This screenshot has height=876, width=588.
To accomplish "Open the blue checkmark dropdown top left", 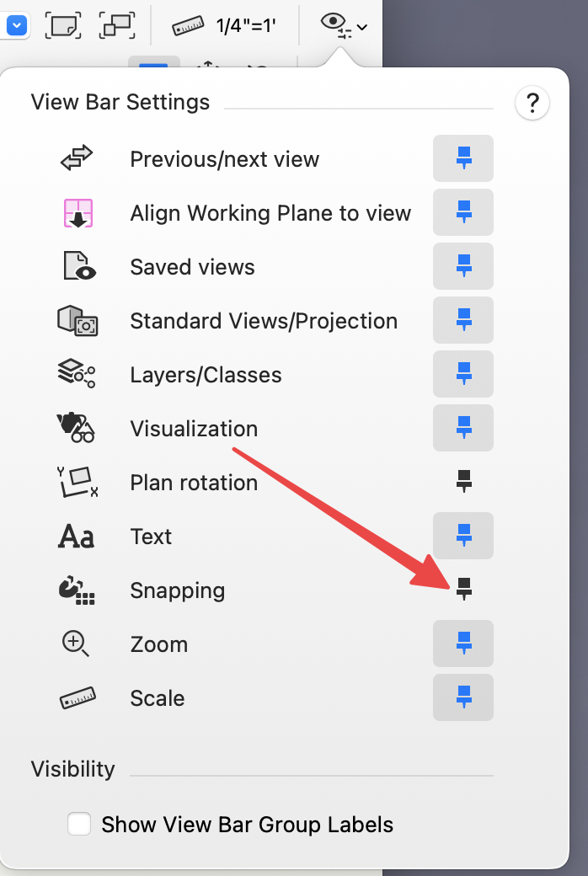I will click(16, 24).
